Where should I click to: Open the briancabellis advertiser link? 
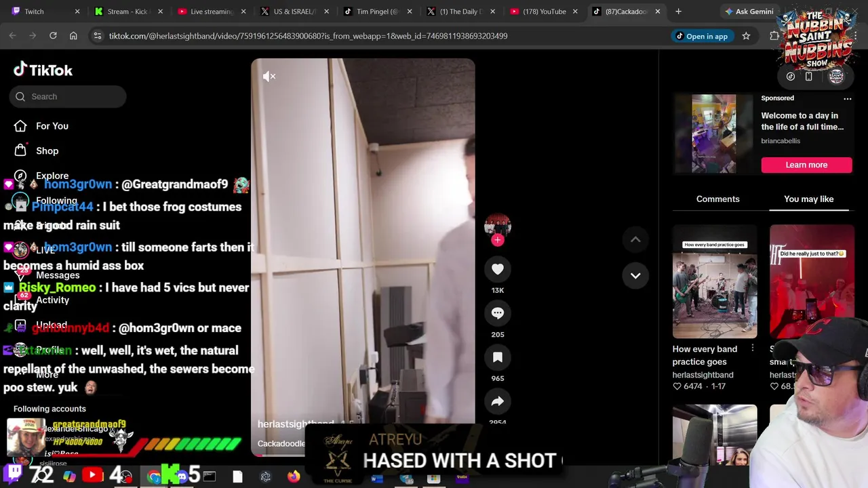point(781,141)
